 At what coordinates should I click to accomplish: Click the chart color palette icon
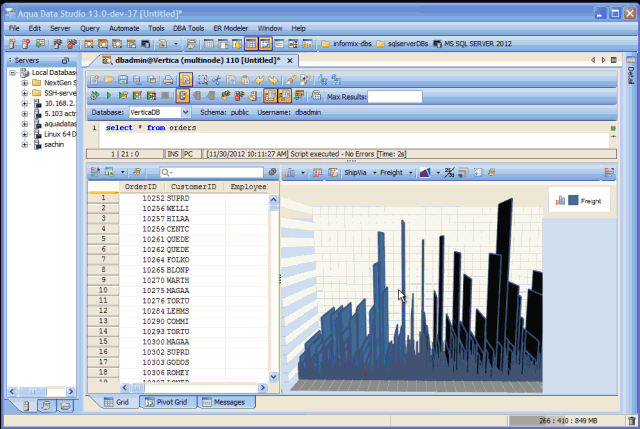pyautogui.click(x=425, y=173)
